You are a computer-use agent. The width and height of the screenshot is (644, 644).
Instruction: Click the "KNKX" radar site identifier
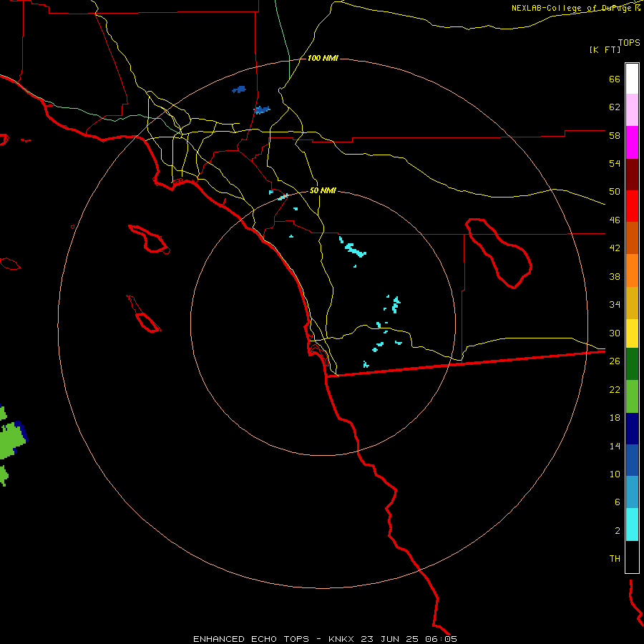coord(341,639)
